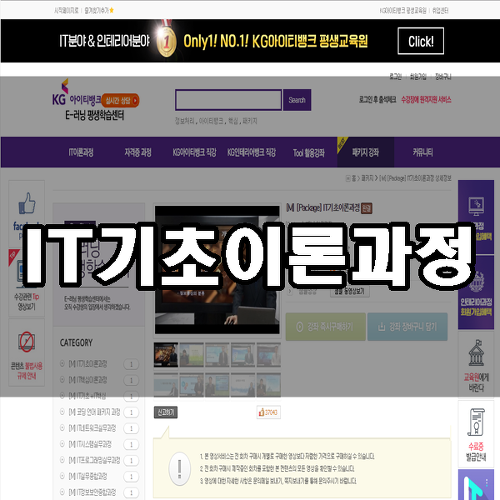Open the [M] IT정보보안종합과정 category

pyautogui.click(x=92, y=492)
